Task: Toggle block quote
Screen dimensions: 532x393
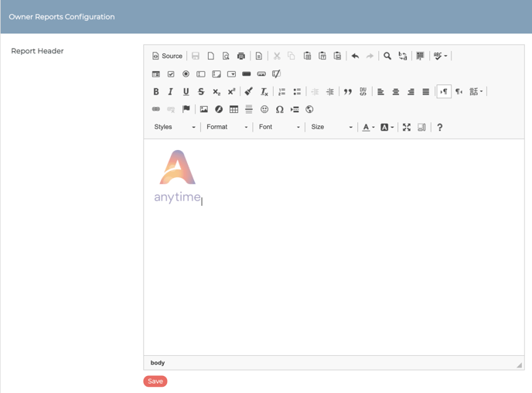Action: pyautogui.click(x=348, y=91)
